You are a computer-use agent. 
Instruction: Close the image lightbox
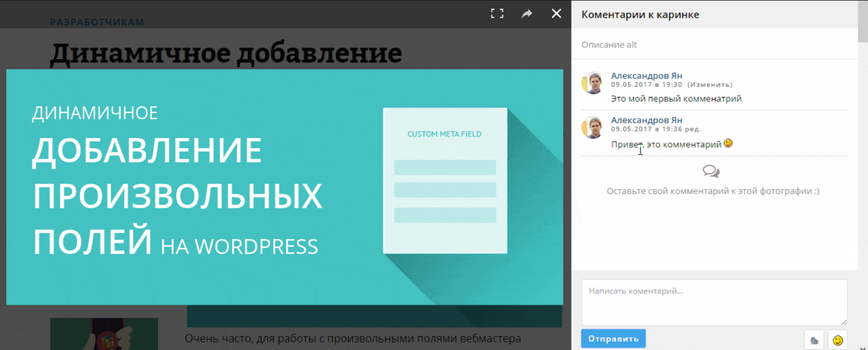point(556,13)
